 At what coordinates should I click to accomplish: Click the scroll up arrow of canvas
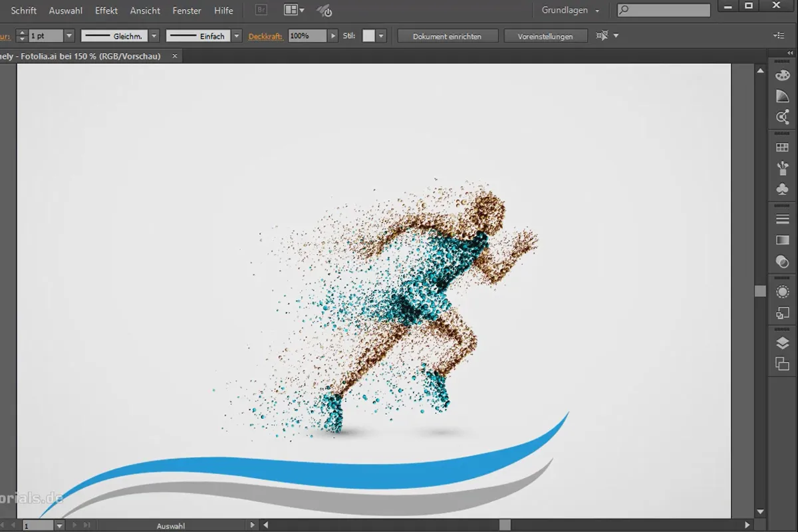point(760,70)
